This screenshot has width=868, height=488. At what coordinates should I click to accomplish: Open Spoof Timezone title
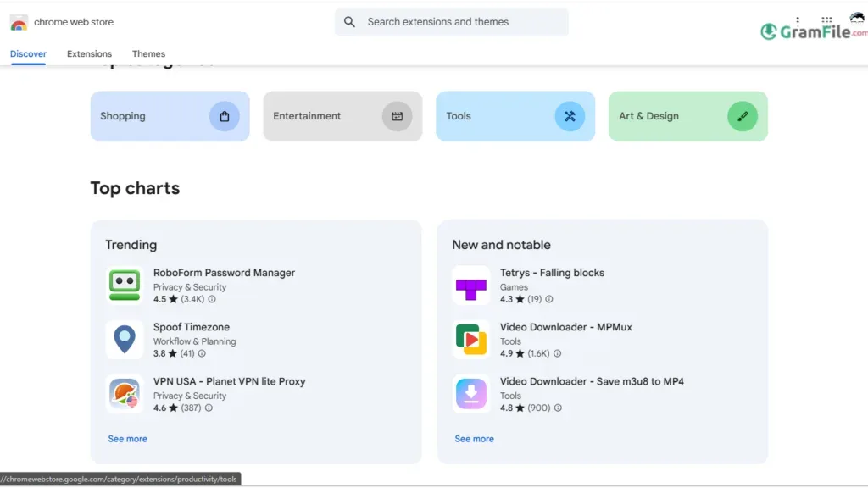pos(192,327)
